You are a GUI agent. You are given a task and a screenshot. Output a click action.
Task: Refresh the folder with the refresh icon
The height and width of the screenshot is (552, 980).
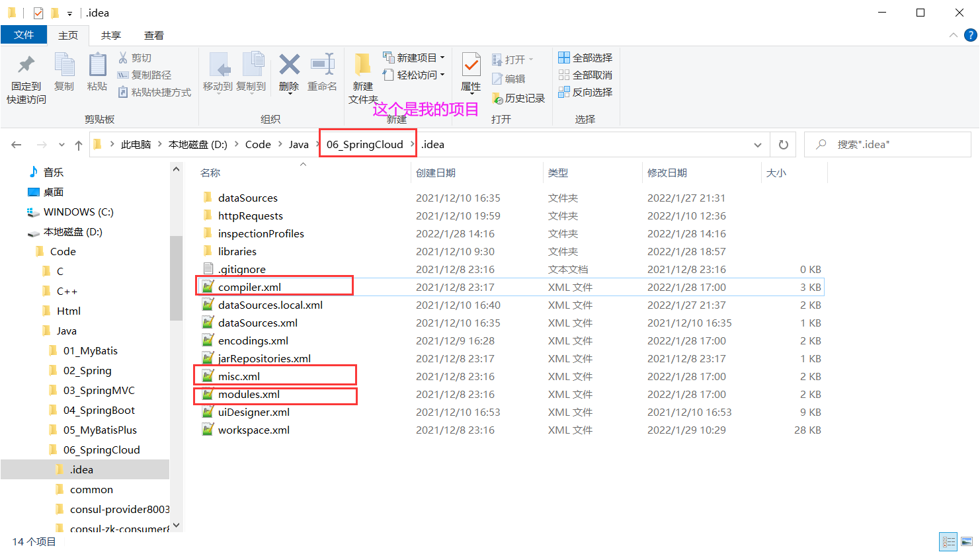click(783, 144)
